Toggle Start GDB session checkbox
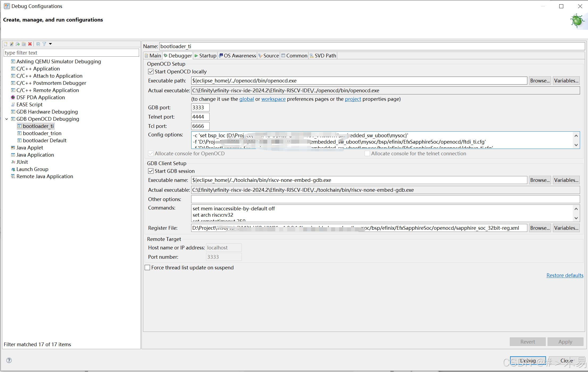588x372 pixels. coord(151,171)
